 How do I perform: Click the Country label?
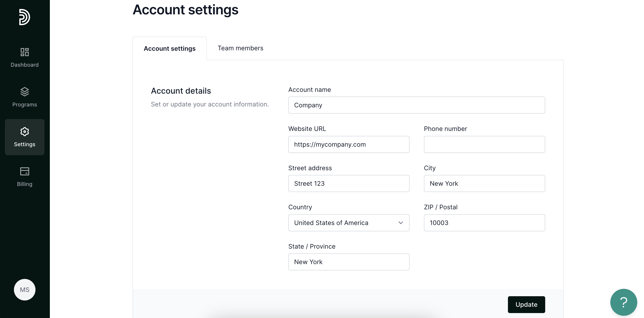pyautogui.click(x=300, y=207)
